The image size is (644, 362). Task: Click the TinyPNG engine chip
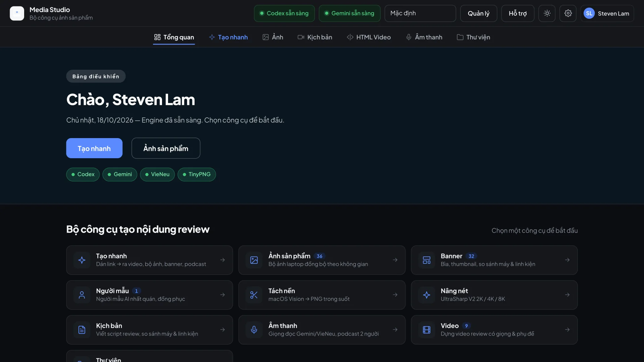pos(197,174)
